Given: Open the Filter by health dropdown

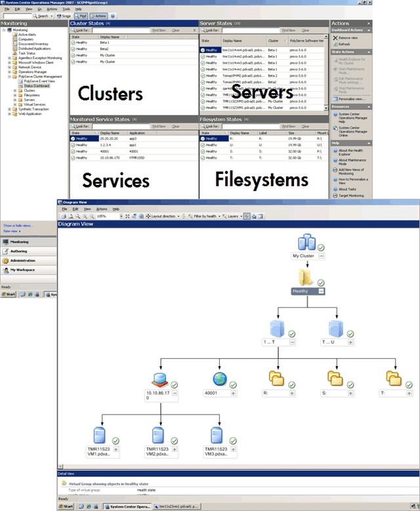Looking at the screenshot, I should (219, 216).
